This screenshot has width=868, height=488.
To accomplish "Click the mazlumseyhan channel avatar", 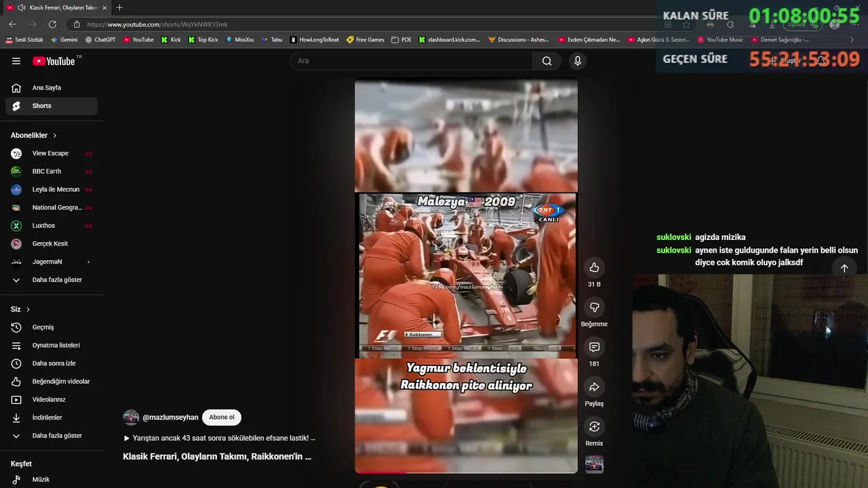I will click(x=131, y=418).
